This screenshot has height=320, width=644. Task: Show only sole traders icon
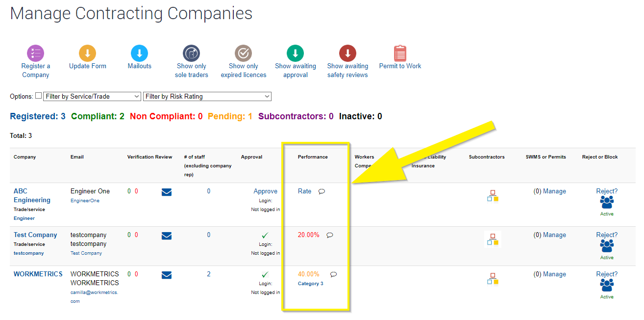click(x=191, y=53)
